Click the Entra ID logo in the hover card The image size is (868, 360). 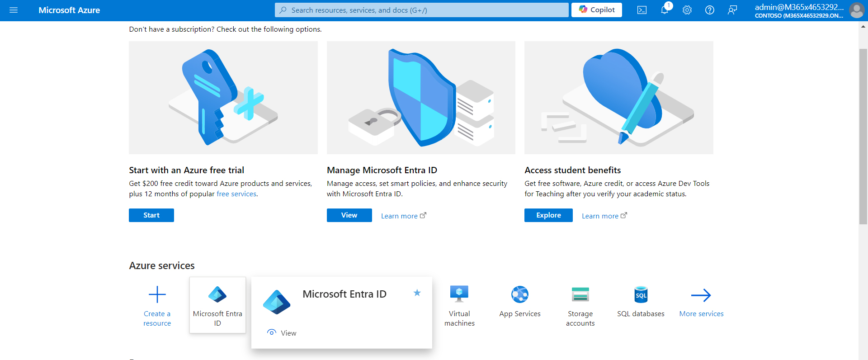tap(277, 302)
